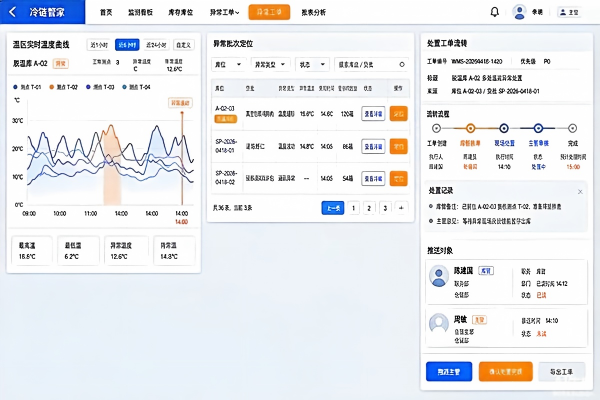Select the orange highlighted nav tab
The width and height of the screenshot is (600, 400).
(269, 12)
